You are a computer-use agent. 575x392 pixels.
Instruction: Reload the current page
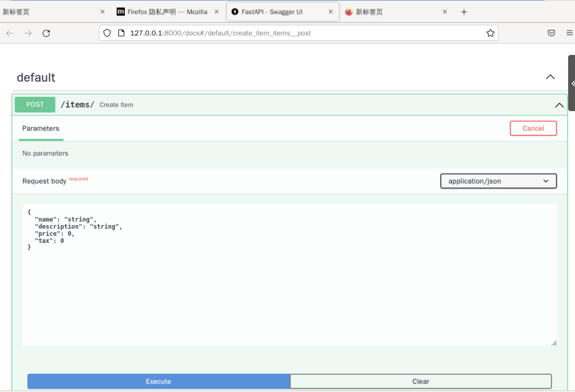tap(46, 33)
